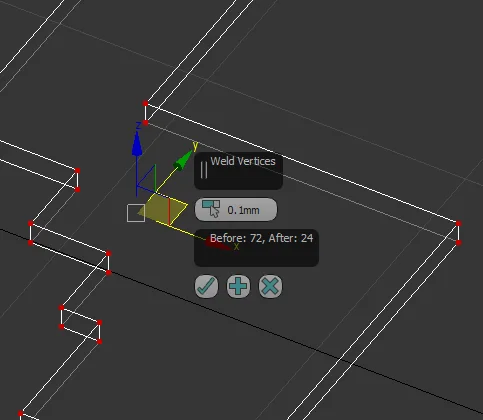Screen dimensions: 483x420
Task: Confirm weld with the OK checkmark button
Action: pos(206,286)
